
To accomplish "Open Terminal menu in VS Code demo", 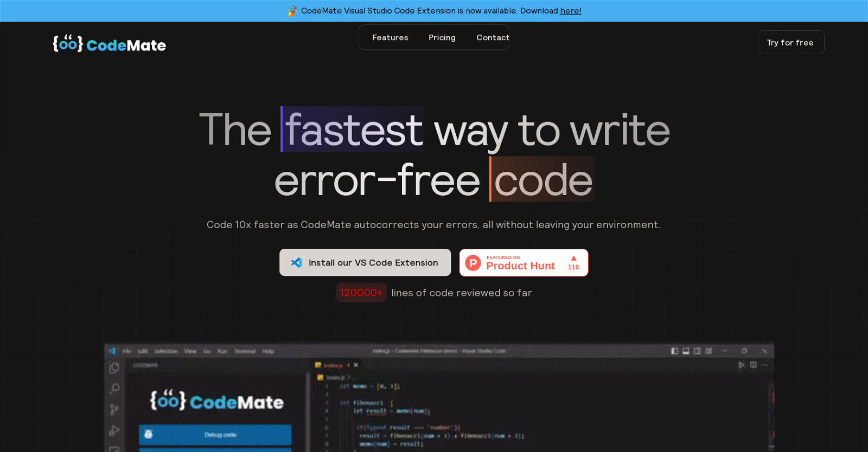I will (245, 351).
